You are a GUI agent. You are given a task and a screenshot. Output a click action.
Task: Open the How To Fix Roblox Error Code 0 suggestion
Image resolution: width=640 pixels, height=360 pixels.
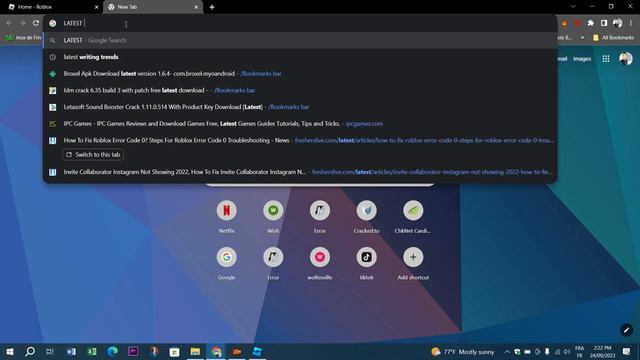(300, 140)
